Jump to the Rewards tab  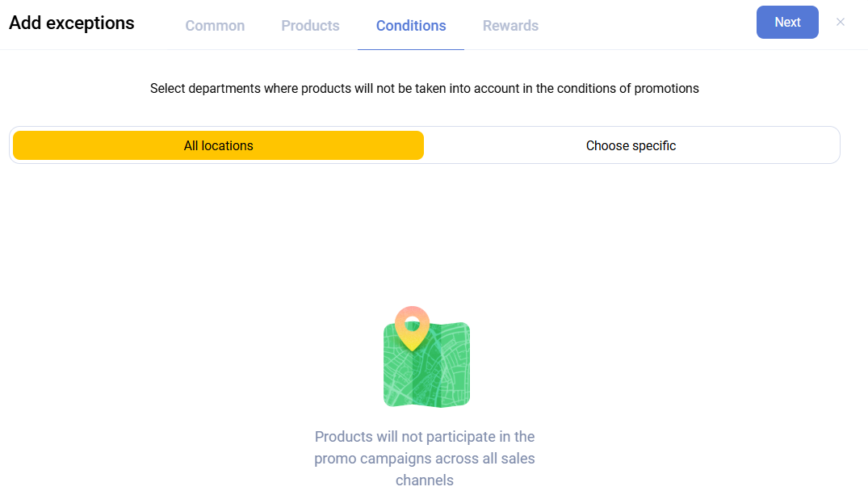click(x=510, y=26)
